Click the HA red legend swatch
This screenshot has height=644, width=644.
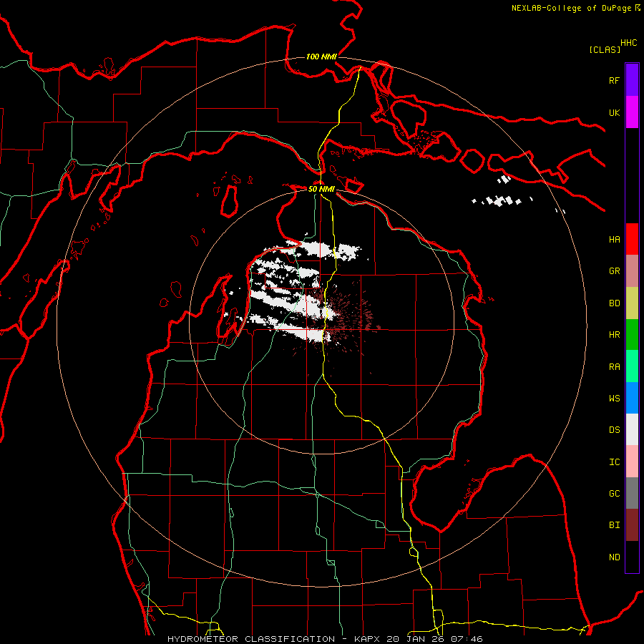[x=632, y=239]
